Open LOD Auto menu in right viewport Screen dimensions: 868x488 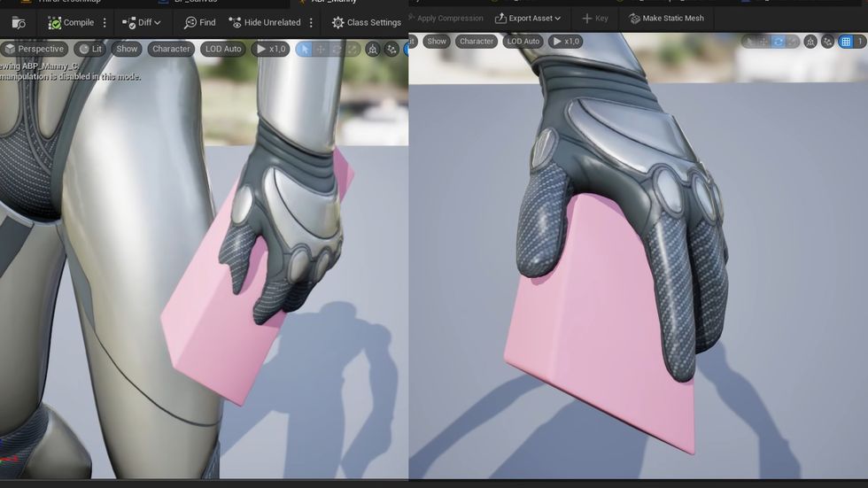(523, 41)
